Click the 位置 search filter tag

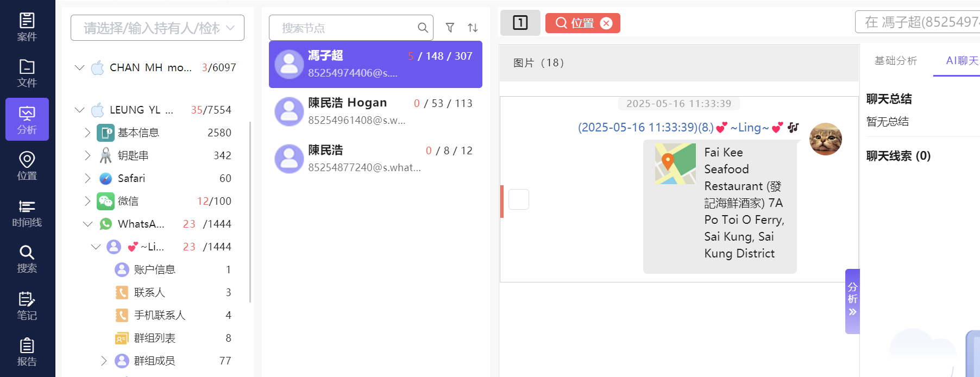pyautogui.click(x=582, y=23)
